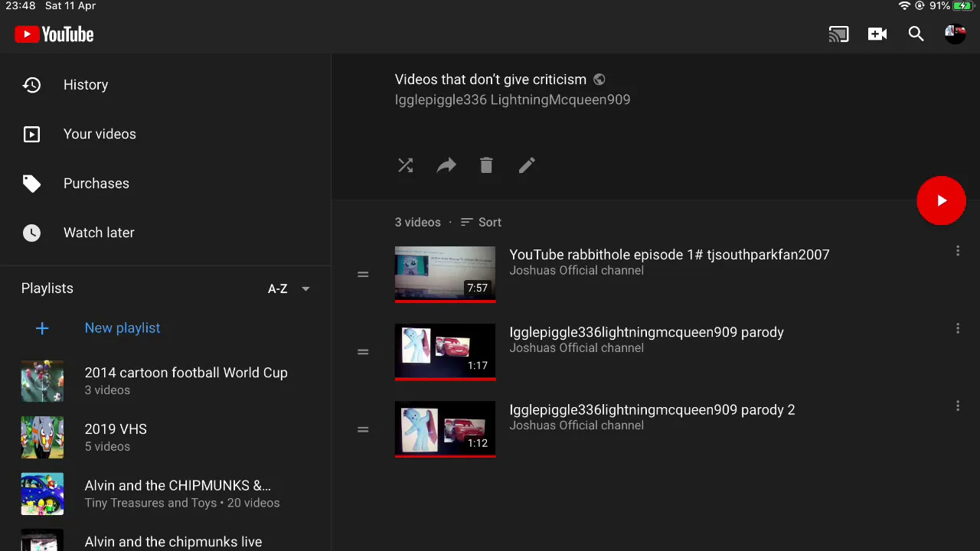The width and height of the screenshot is (980, 551).
Task: Play YouTube rabbithole episode 1# thumbnail
Action: [445, 274]
